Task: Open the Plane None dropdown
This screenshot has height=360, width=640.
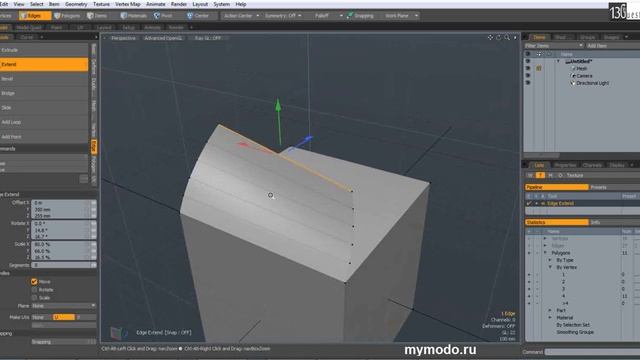Action: click(x=64, y=306)
